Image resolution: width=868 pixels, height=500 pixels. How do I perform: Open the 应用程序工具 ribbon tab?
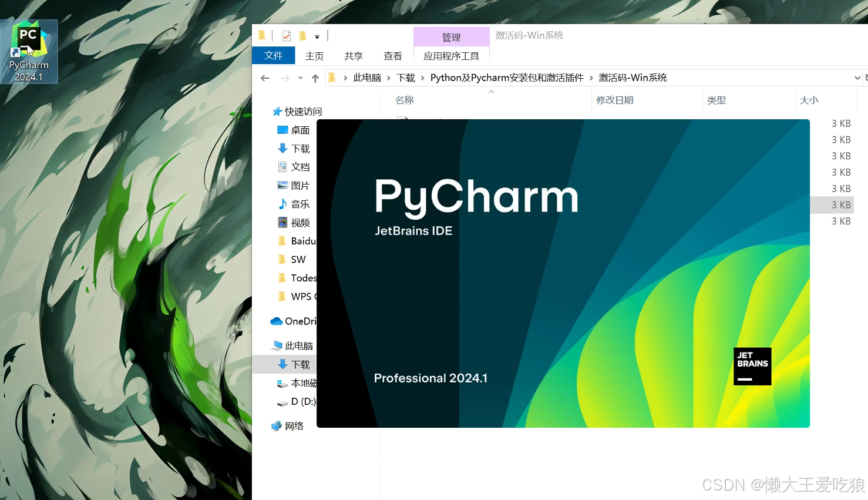(x=451, y=56)
